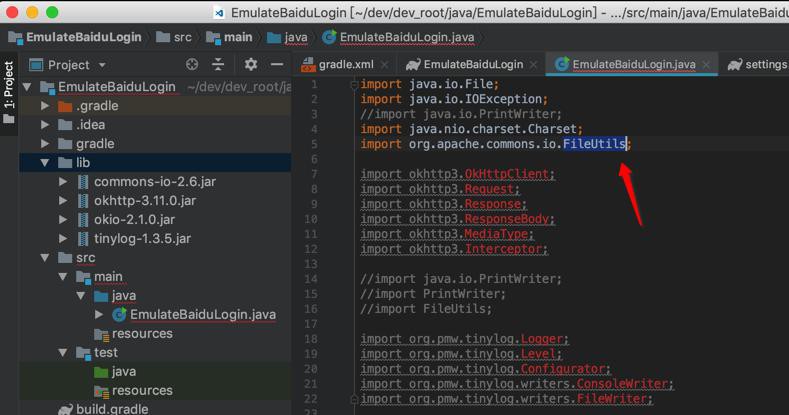
Task: Select the .idea folder row
Action: tap(155, 125)
